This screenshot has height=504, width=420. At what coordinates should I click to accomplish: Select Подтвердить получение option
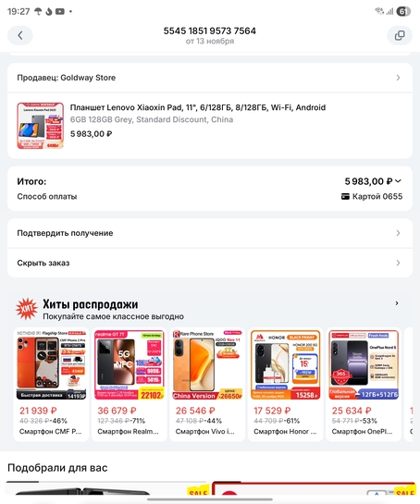[x=210, y=233]
